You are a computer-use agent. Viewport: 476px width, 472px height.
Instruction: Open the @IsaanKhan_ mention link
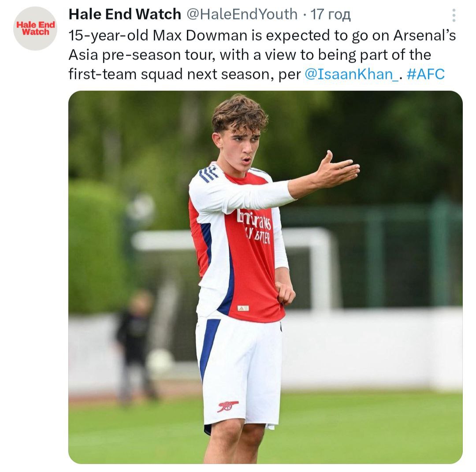pos(351,74)
